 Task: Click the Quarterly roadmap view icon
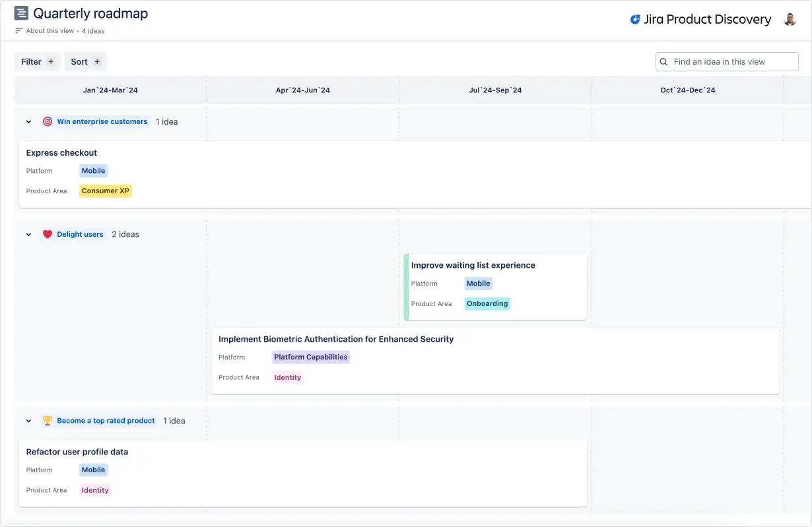point(21,13)
